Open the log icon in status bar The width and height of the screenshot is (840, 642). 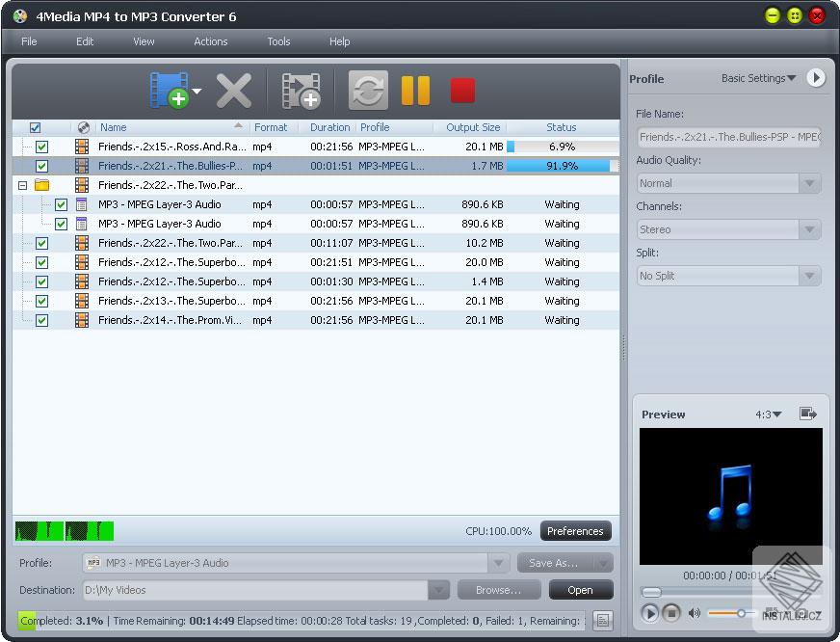click(603, 621)
